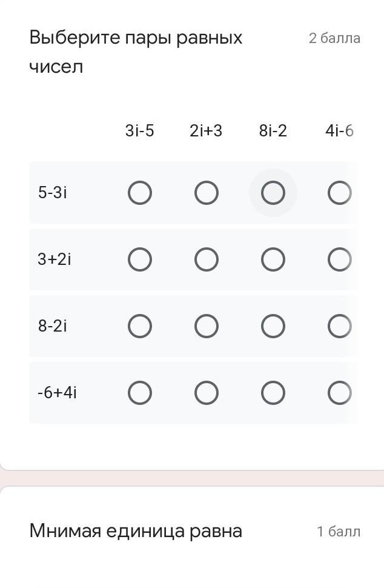Click the '1 балл' points label
The image size is (384, 588).
click(338, 532)
